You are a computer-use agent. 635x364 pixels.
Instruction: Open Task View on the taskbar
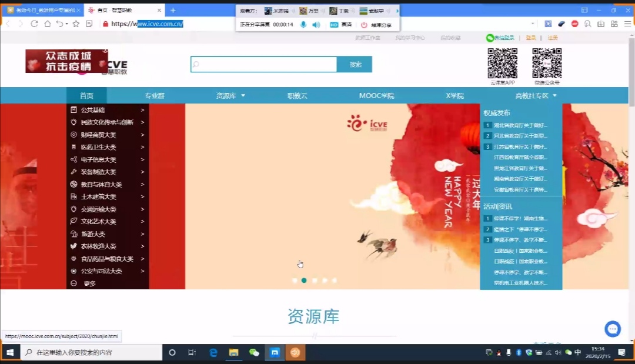click(x=192, y=352)
